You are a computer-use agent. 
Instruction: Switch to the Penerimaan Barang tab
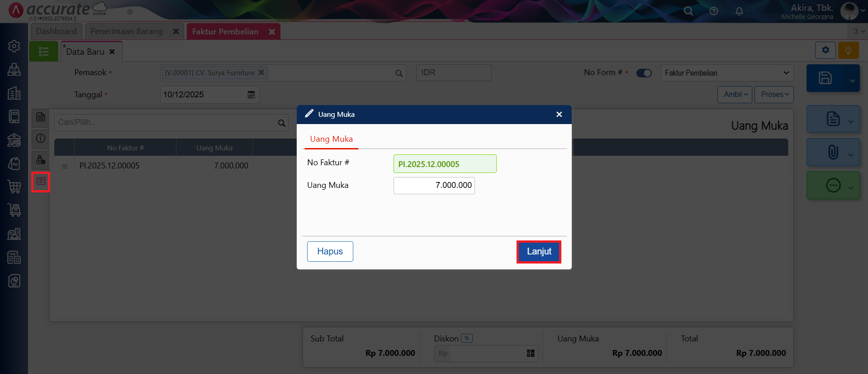[x=127, y=31]
